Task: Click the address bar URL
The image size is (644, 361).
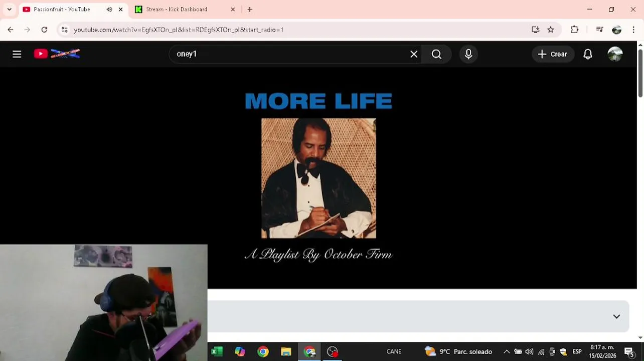Action: click(x=179, y=30)
